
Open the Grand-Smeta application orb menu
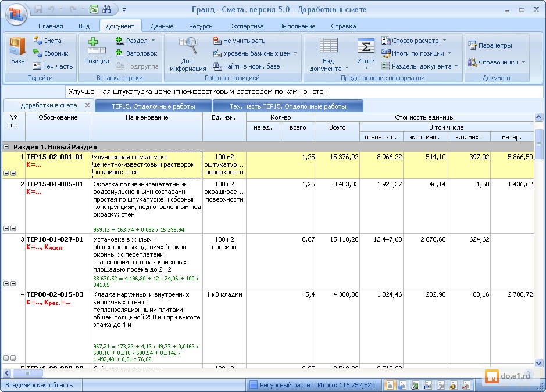[x=16, y=15]
